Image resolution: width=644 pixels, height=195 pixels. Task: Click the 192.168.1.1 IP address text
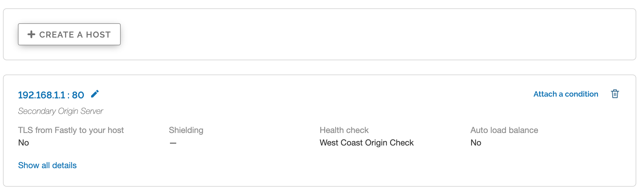[x=42, y=95]
